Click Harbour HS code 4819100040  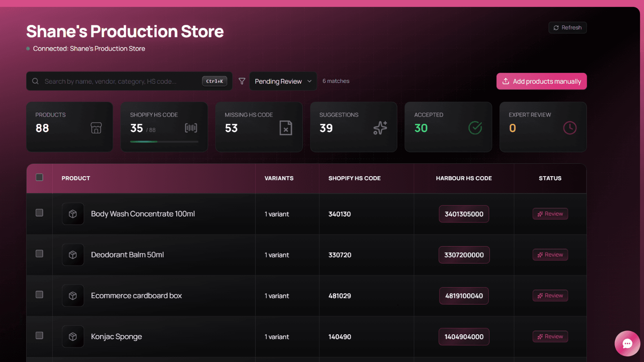tap(464, 296)
